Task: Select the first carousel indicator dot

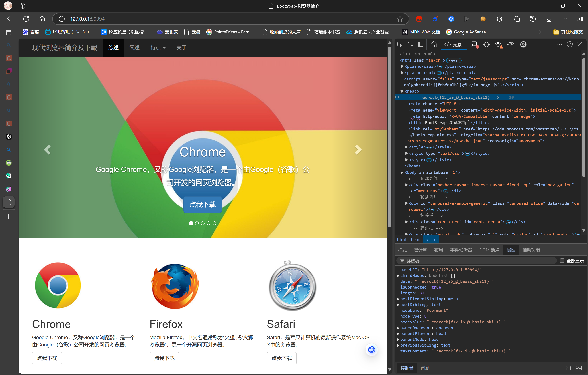Action: click(x=191, y=223)
